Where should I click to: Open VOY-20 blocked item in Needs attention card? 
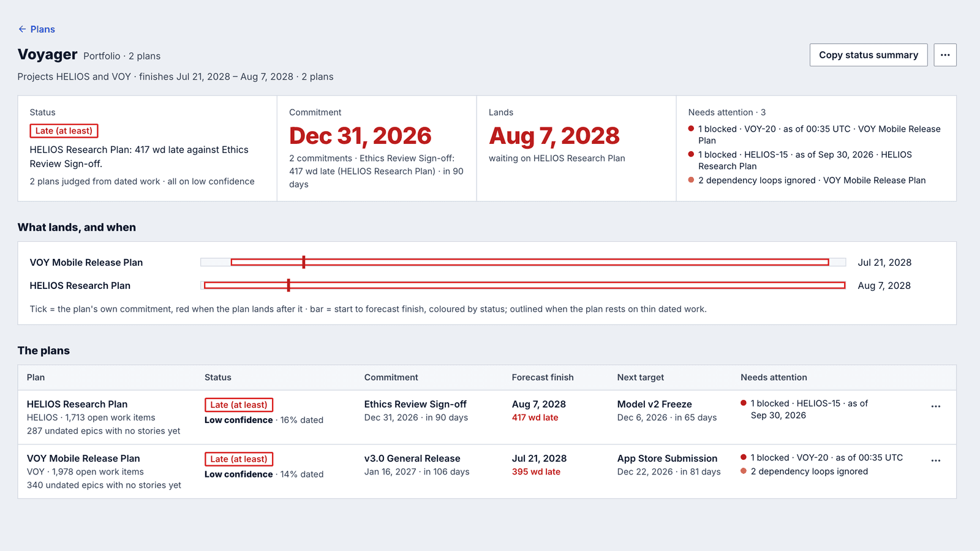click(815, 135)
